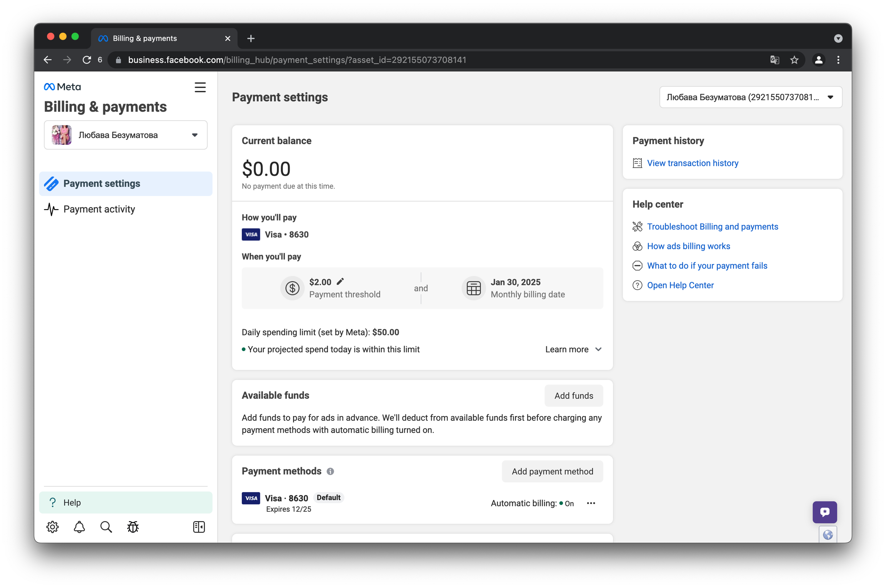Go to Payment activity section
The image size is (886, 588).
(x=99, y=209)
